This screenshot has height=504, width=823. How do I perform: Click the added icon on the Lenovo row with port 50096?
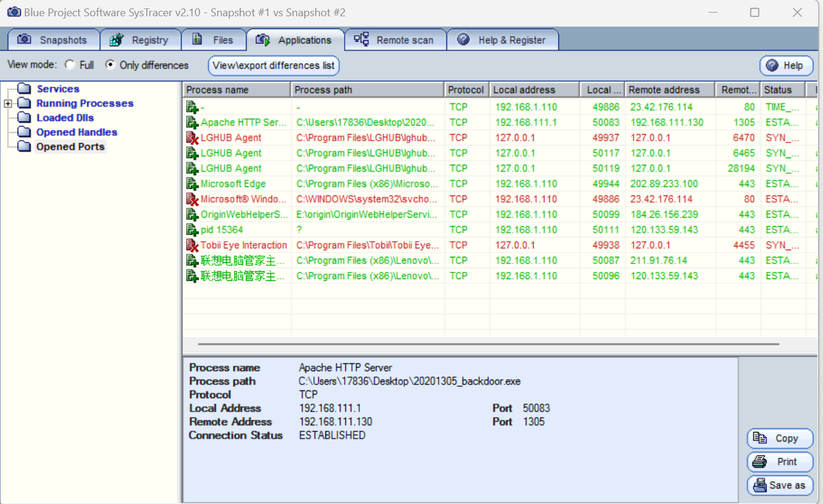192,276
